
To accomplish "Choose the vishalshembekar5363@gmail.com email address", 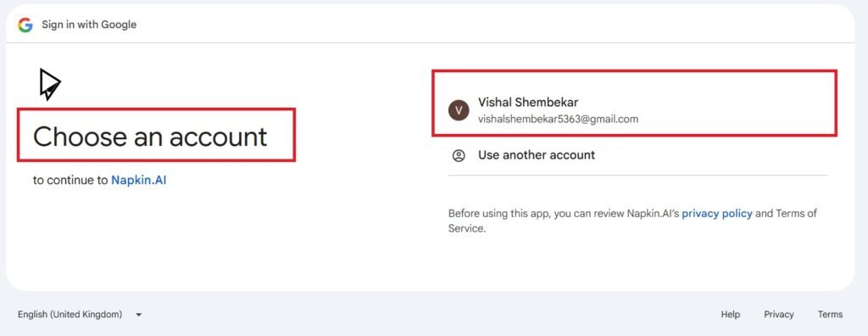I will point(558,119).
